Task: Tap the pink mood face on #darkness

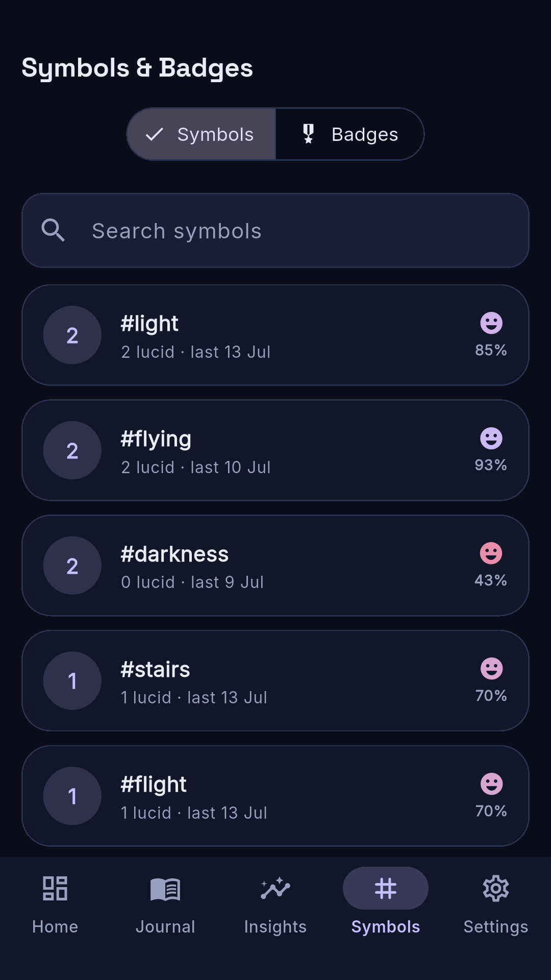Action: pyautogui.click(x=491, y=553)
